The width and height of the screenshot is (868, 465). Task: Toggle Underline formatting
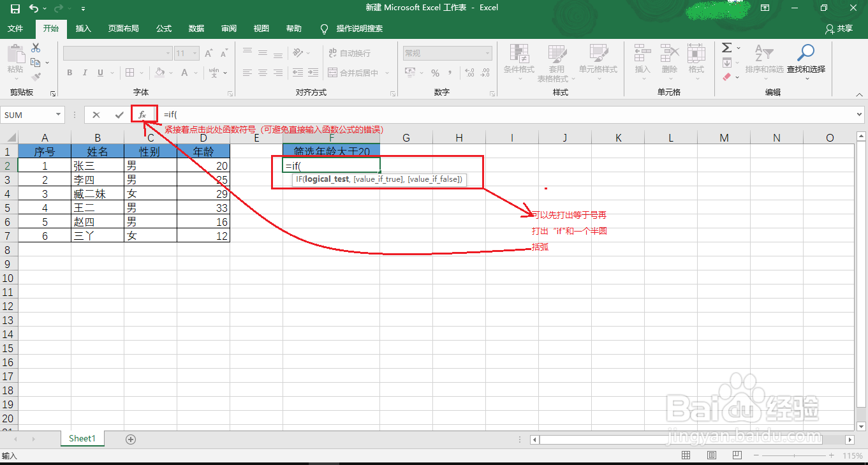[100, 73]
